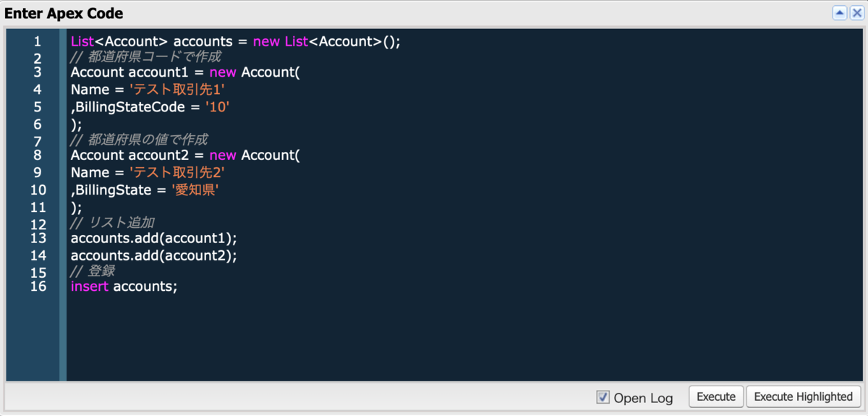The width and height of the screenshot is (868, 416).
Task: Click the Execute Highlighted button
Action: pos(804,396)
